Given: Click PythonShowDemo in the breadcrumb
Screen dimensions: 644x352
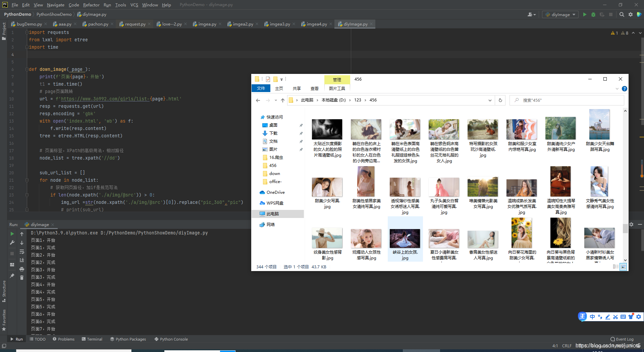Looking at the screenshot, I should (54, 14).
